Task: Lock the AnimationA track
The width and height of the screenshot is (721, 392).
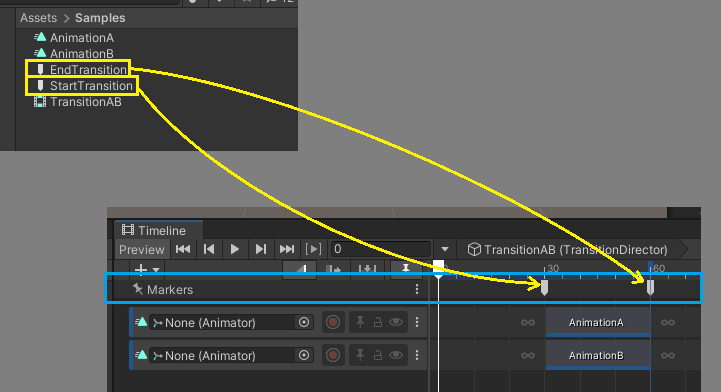Action: coord(378,323)
